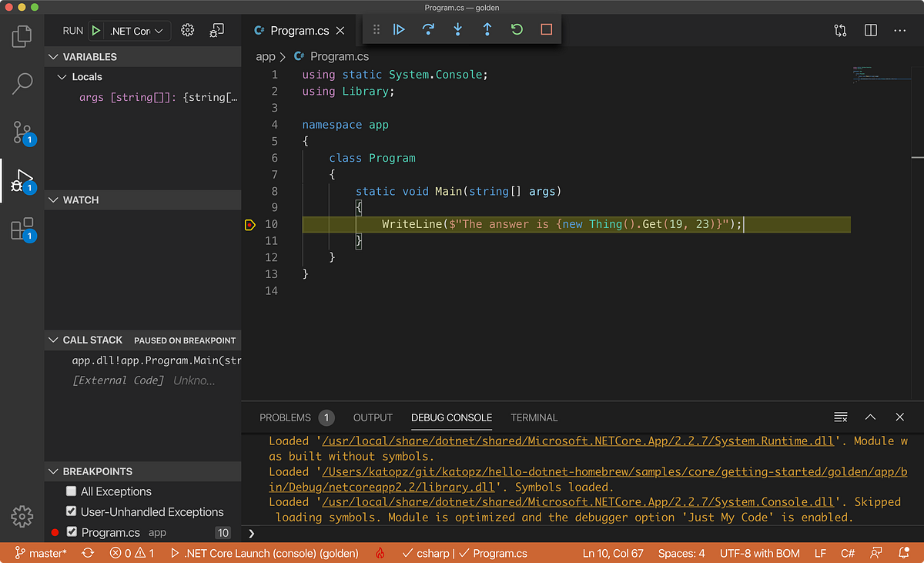Click the Step Over debug icon
This screenshot has height=563, width=924.
click(429, 29)
